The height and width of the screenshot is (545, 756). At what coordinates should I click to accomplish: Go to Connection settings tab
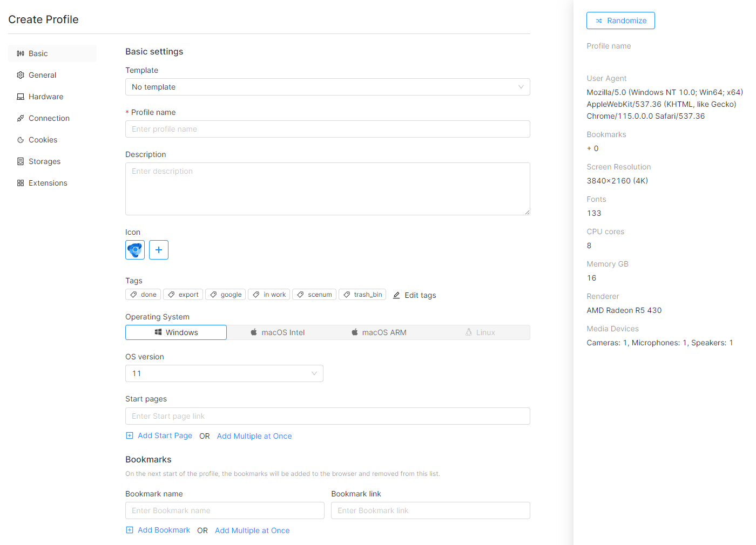point(49,118)
